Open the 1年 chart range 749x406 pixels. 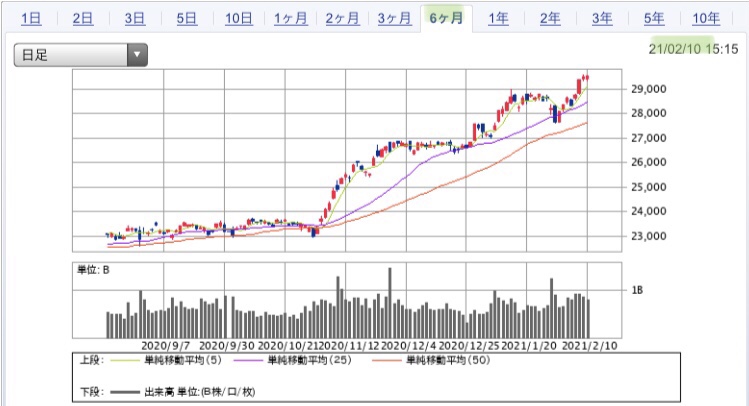[x=498, y=19]
